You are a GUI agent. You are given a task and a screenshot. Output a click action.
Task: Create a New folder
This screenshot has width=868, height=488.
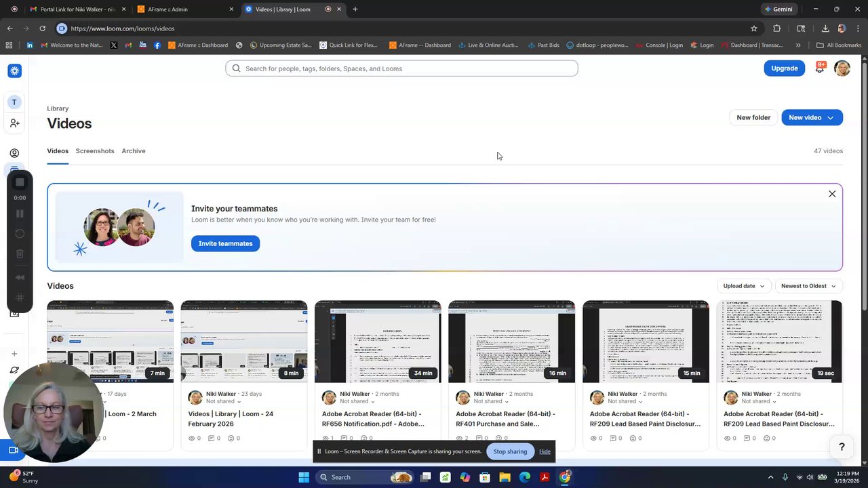click(x=753, y=117)
